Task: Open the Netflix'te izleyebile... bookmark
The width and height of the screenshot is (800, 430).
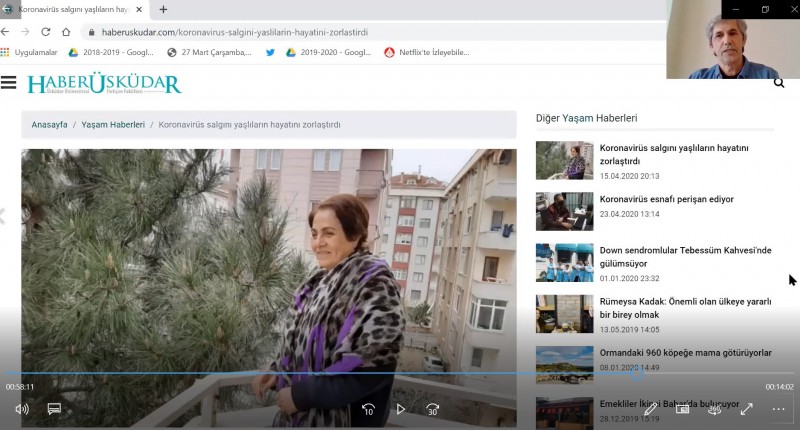Action: pos(426,52)
